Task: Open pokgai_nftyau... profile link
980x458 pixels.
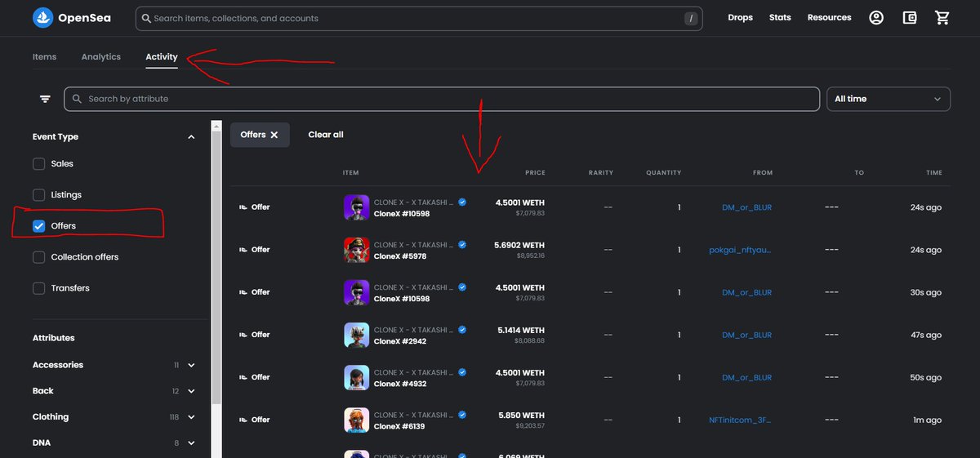Action: coord(740,250)
